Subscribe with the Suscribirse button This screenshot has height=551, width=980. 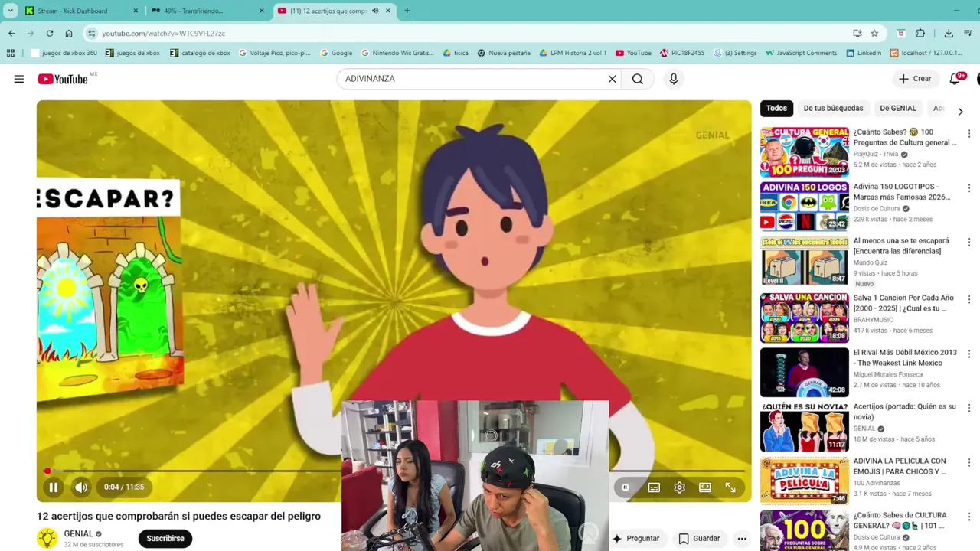(165, 539)
